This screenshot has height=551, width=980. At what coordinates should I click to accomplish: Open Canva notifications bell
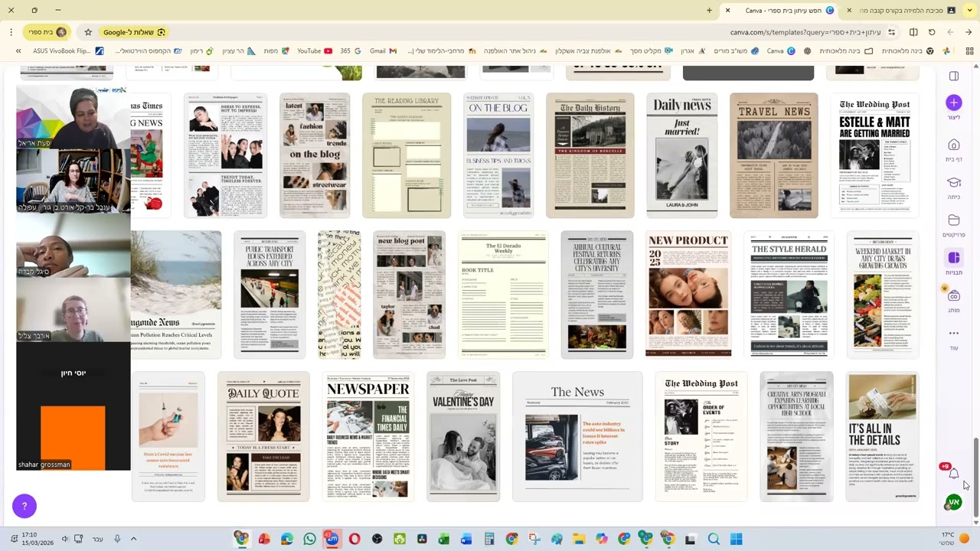pyautogui.click(x=953, y=474)
